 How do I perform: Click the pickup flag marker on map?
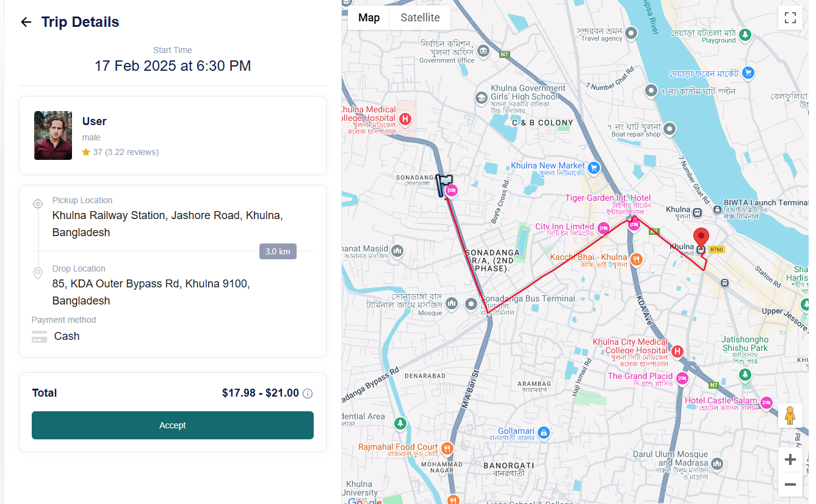tap(444, 185)
